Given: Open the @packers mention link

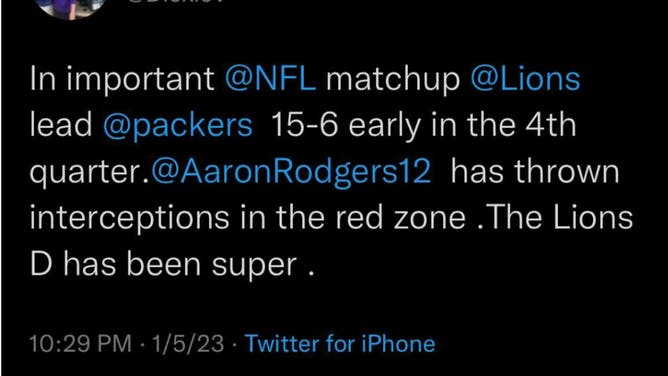Looking at the screenshot, I should [178, 126].
